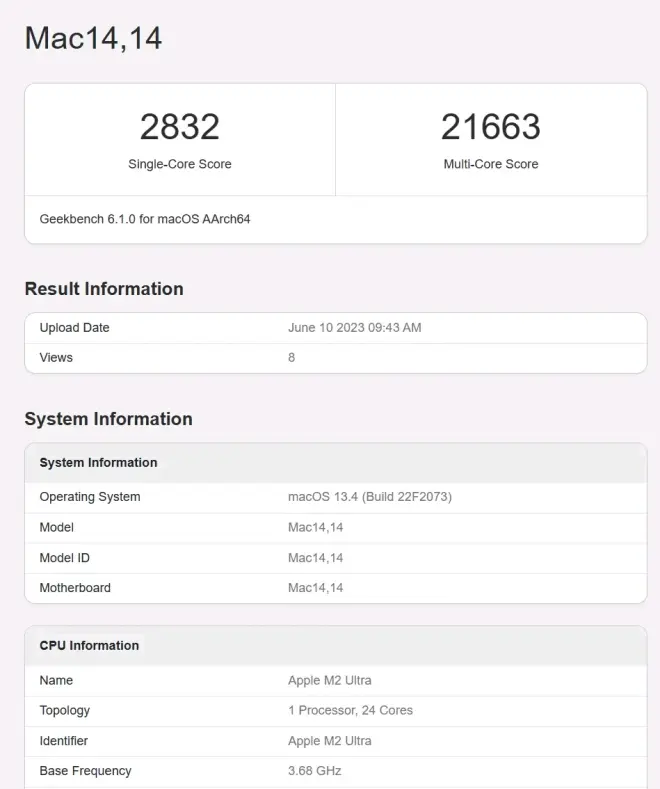
Task: Click the Upload Date row label
Action: [74, 328]
